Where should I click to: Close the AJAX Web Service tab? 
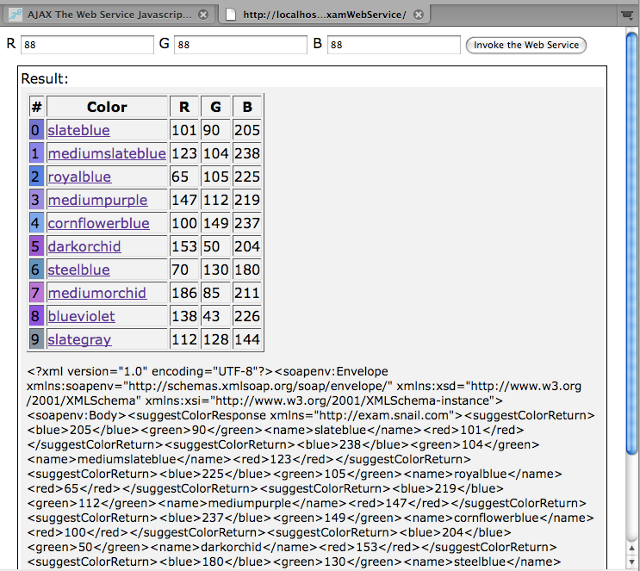pyautogui.click(x=204, y=15)
